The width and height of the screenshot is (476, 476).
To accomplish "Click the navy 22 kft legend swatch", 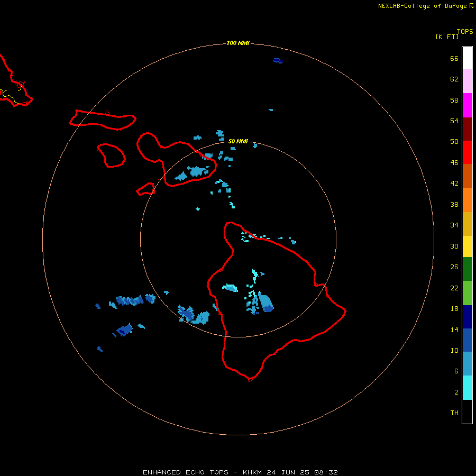I will (x=467, y=317).
